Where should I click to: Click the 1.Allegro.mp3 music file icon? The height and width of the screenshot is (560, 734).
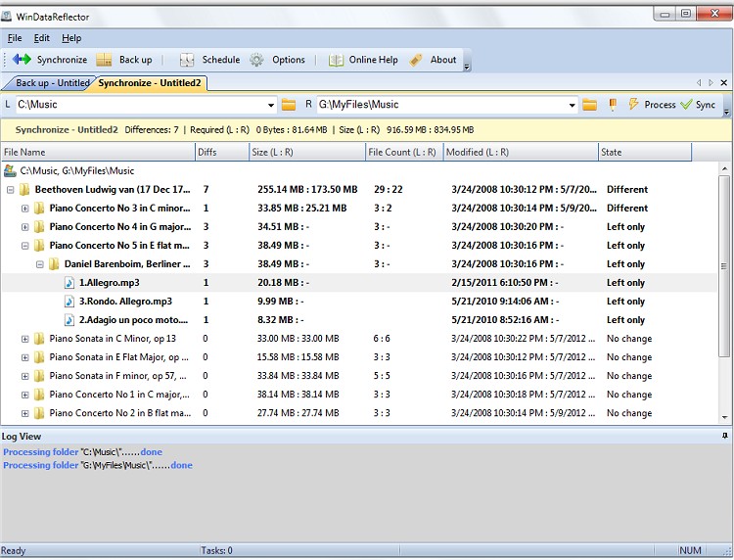point(69,282)
